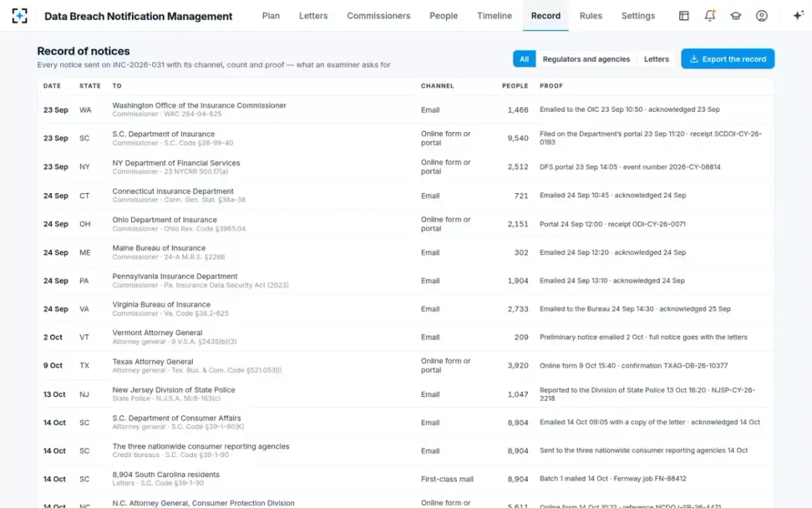This screenshot has height=508, width=812.
Task: Open the AI sparkle assistant
Action: tap(798, 16)
